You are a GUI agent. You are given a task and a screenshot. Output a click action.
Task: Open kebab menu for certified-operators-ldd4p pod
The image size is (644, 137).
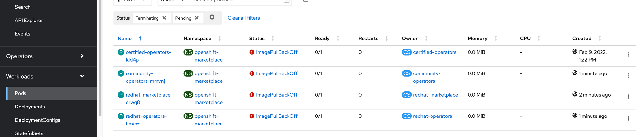pyautogui.click(x=628, y=54)
